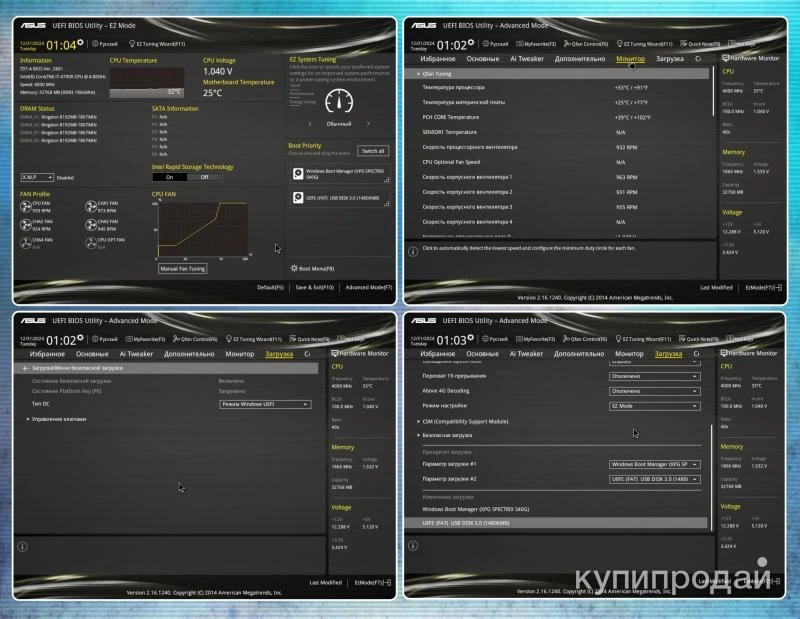The width and height of the screenshot is (800, 619).
Task: Select the highlighted Qfan Tuning row
Action: tap(560, 74)
